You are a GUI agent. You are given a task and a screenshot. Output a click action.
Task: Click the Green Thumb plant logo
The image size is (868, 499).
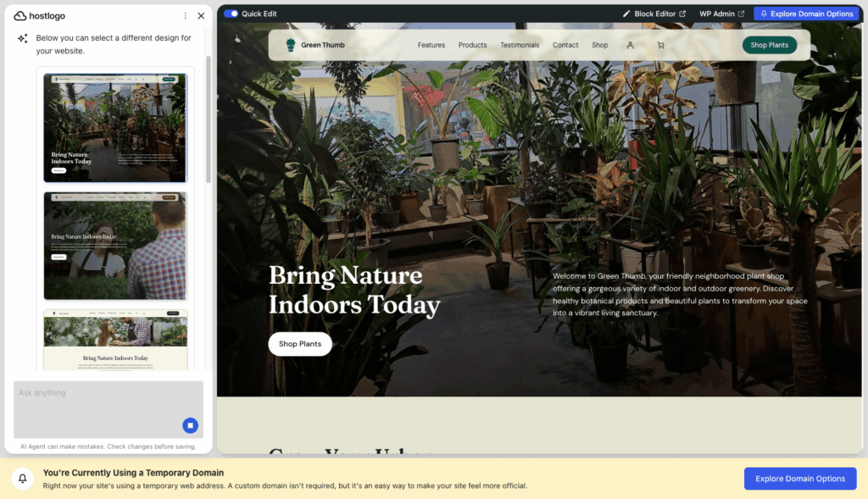tap(290, 45)
